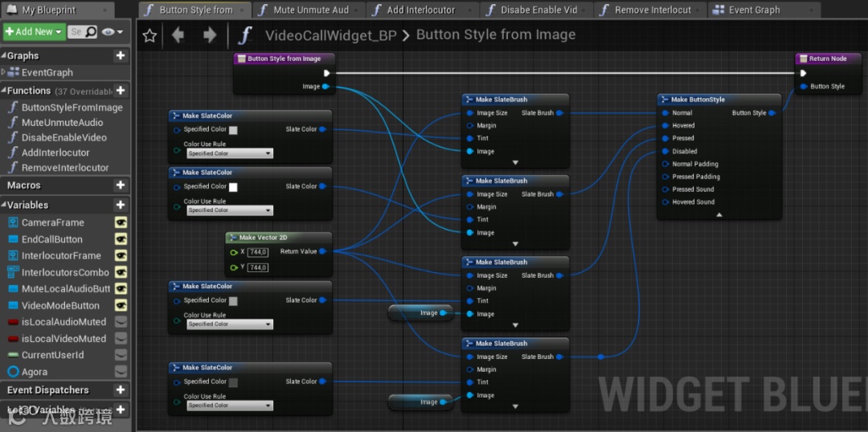Switch to the Mute Unmute Aud tab

point(309,10)
